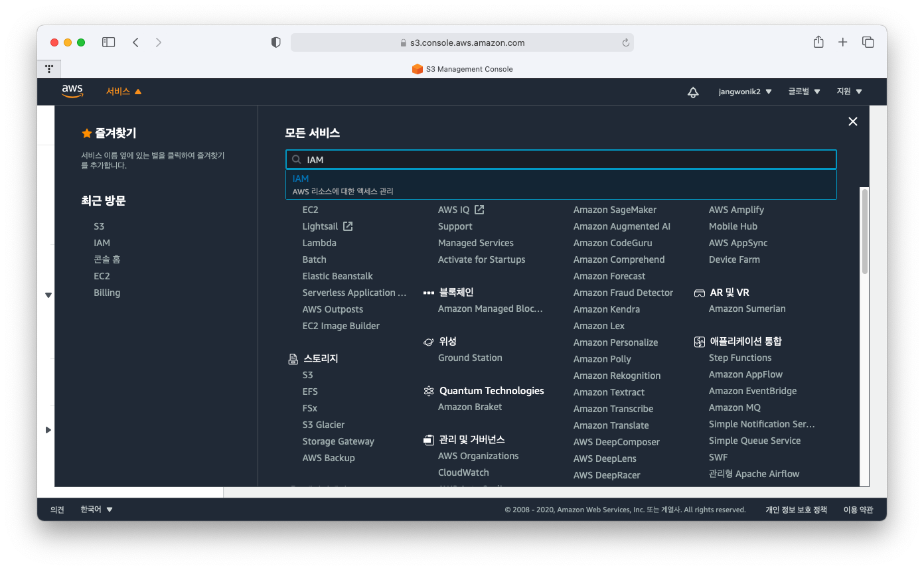Open AWS Amplify service
Viewport: 924px width, 570px height.
pos(736,210)
